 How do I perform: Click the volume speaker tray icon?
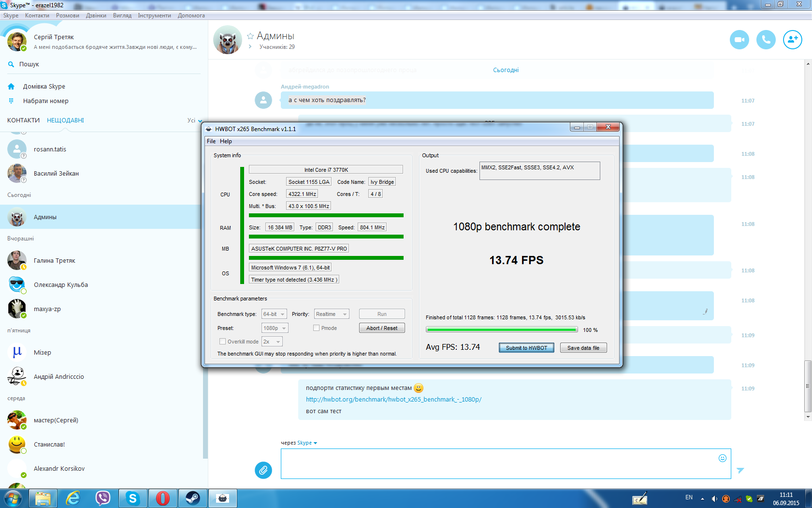point(714,499)
